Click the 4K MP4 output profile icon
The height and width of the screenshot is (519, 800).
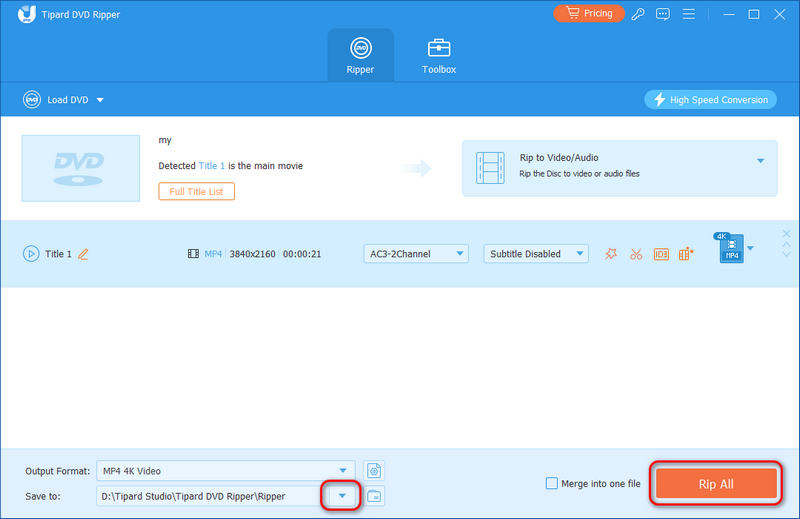[730, 248]
